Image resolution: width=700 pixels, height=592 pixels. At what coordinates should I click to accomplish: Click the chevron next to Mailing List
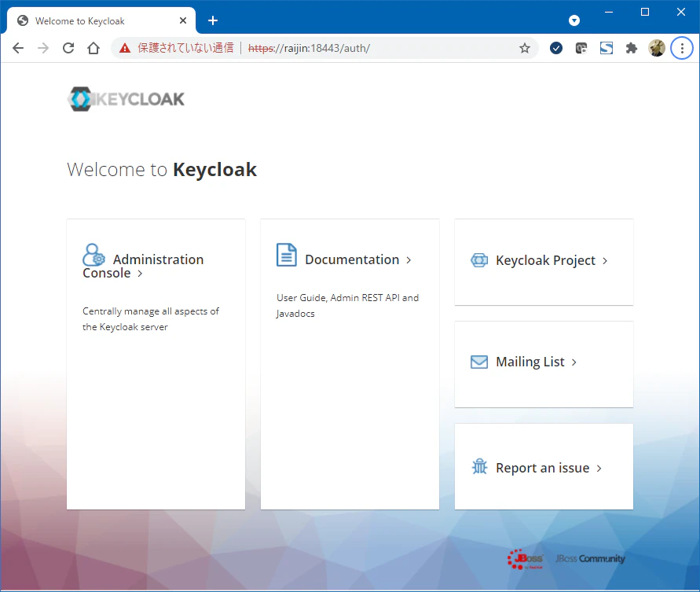click(x=574, y=362)
